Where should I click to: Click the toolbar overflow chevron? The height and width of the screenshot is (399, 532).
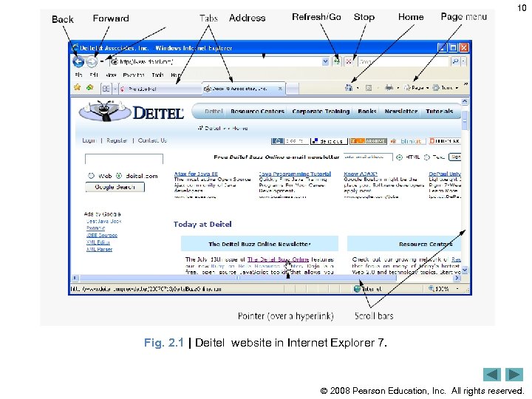click(x=465, y=83)
